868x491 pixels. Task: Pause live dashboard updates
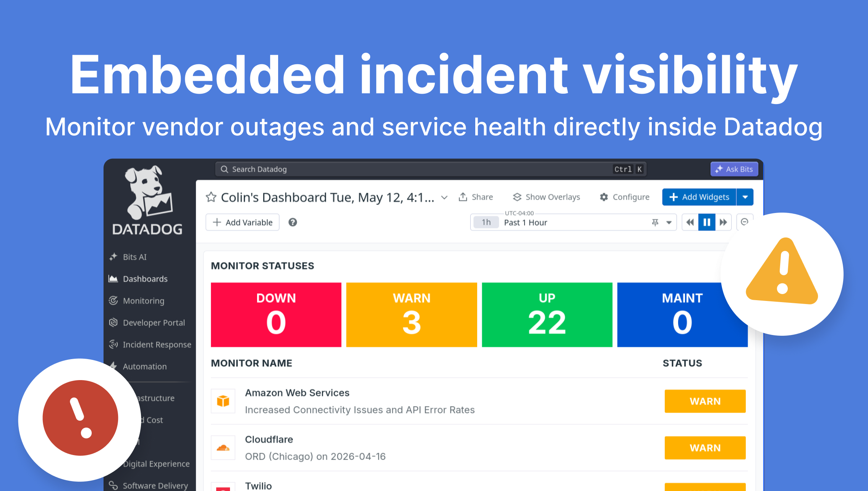pyautogui.click(x=707, y=222)
